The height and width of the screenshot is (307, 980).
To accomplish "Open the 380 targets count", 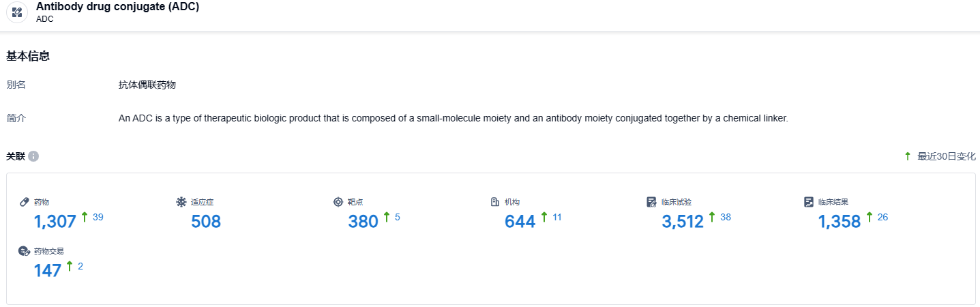I will [363, 222].
